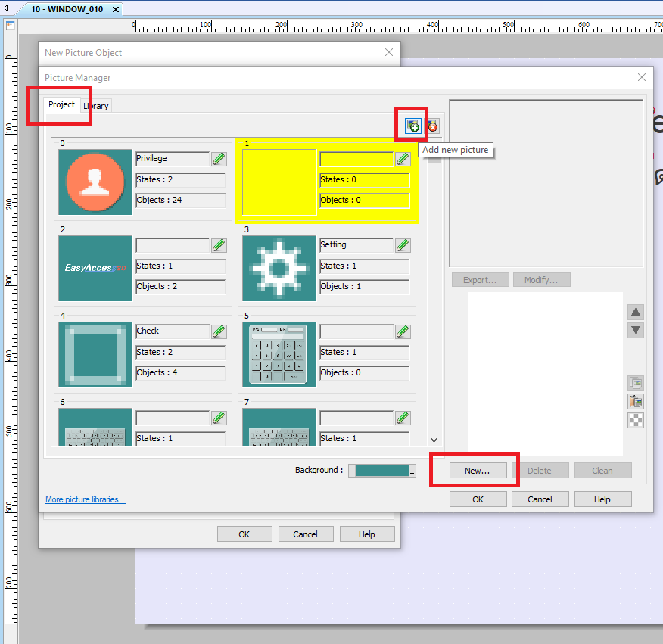Viewport: 663px width, 644px height.
Task: Click the Modify... button
Action: click(x=541, y=279)
